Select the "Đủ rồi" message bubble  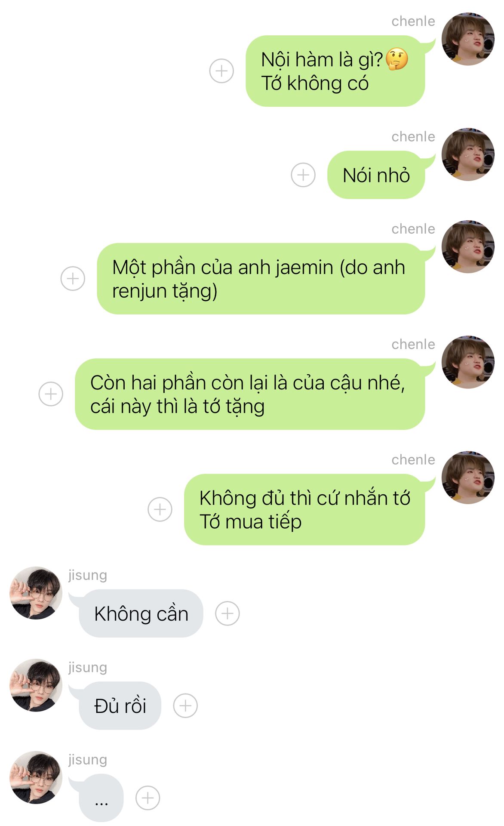pyautogui.click(x=120, y=706)
